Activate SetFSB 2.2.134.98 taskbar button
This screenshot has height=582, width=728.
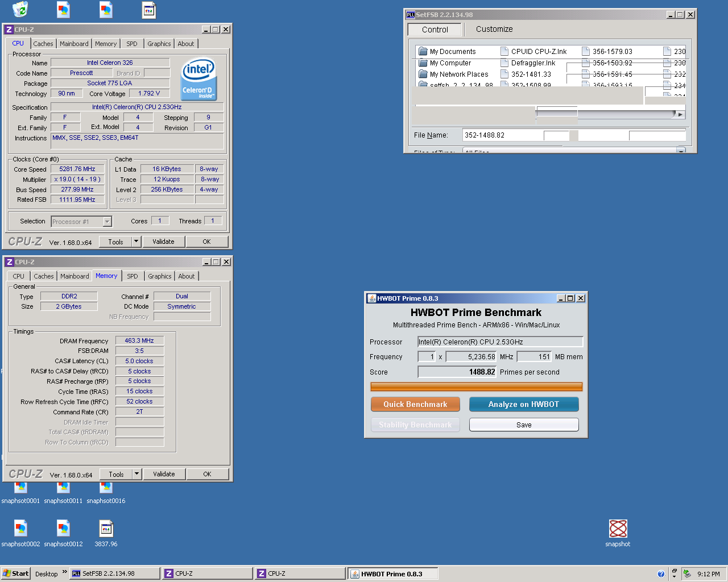(x=114, y=573)
